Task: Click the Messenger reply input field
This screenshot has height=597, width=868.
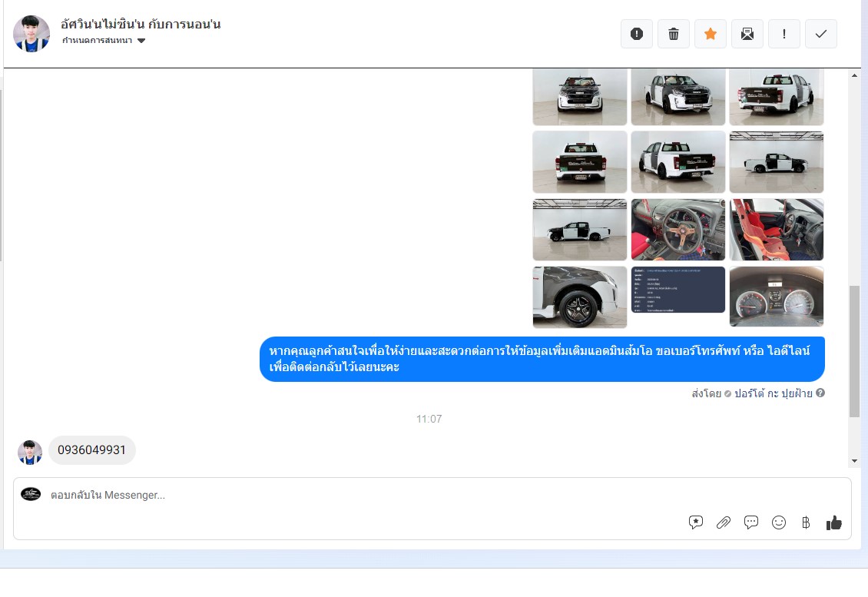Action: click(346, 496)
